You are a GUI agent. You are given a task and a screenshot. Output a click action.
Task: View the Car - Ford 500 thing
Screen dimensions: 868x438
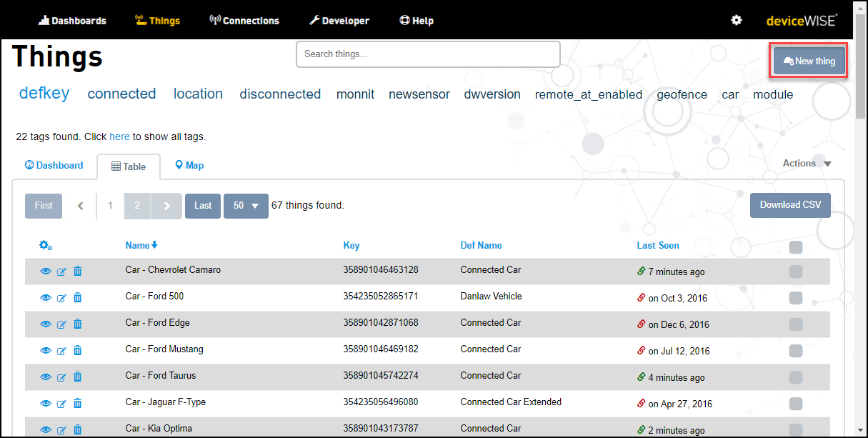tap(46, 298)
